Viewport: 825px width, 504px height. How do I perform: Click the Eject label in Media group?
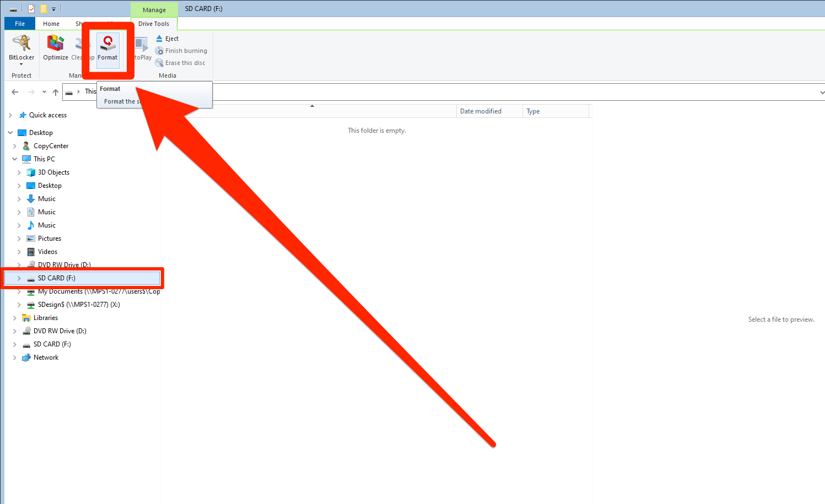coord(172,39)
